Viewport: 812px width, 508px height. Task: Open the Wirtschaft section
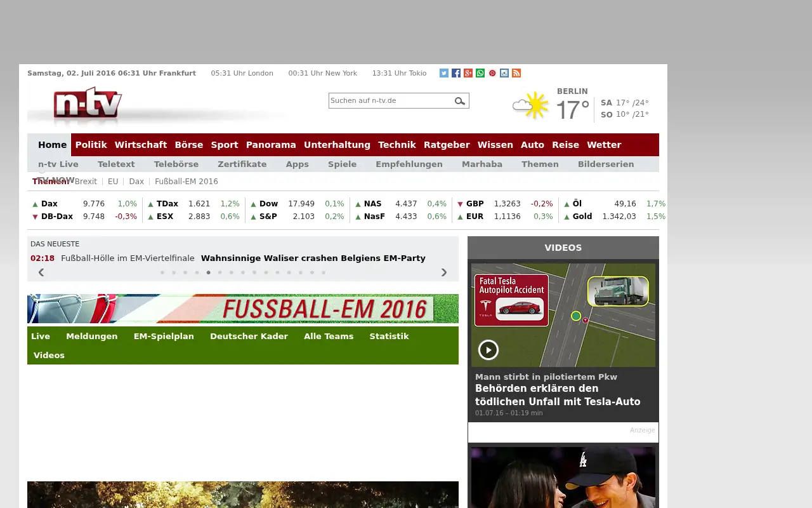tap(141, 145)
